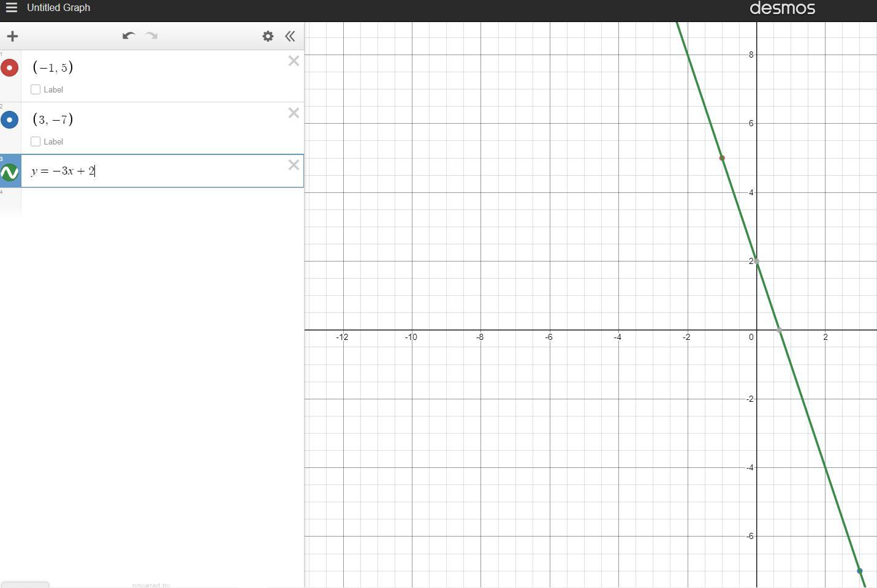Click the y-axis label 8

tap(751, 55)
